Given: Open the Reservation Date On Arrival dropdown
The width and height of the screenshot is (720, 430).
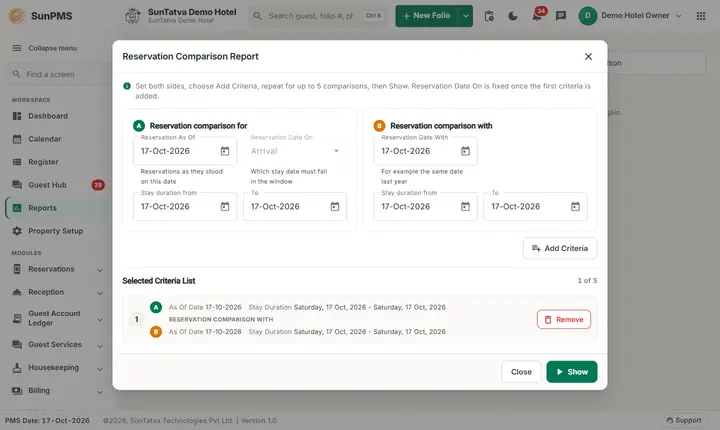Looking at the screenshot, I should pyautogui.click(x=295, y=151).
